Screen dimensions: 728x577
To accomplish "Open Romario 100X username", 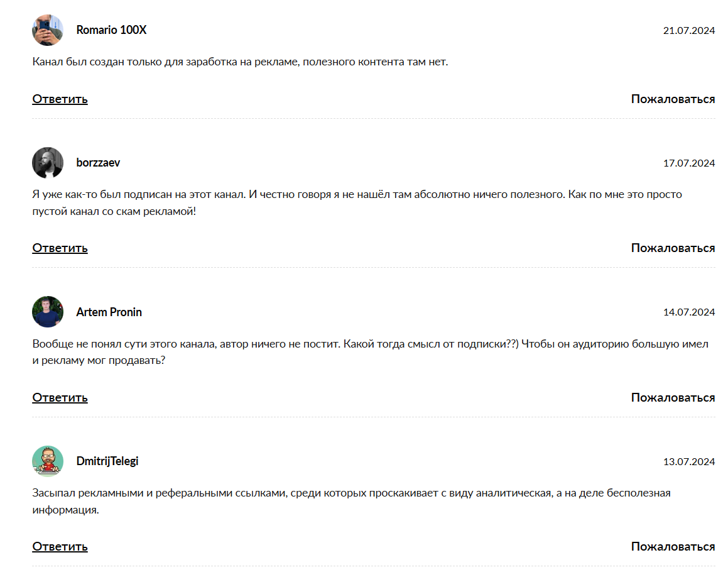I will (x=111, y=30).
